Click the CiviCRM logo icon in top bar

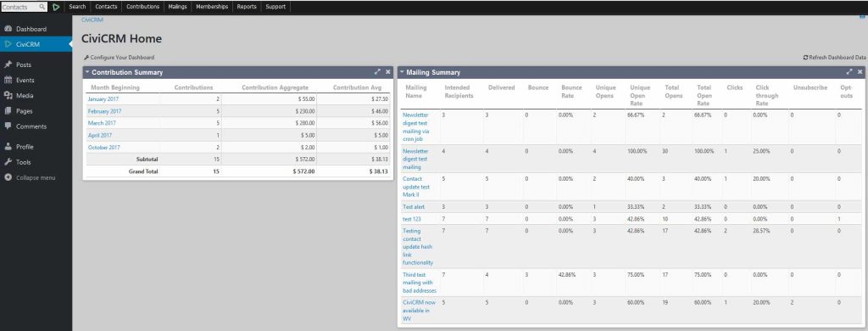click(57, 7)
